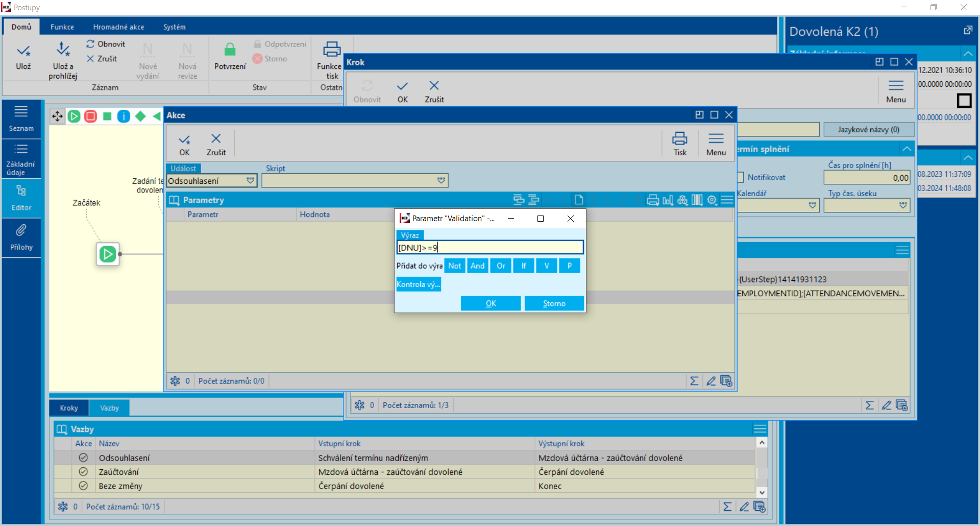Click the blue info icon in editor toolbar

[x=124, y=116]
